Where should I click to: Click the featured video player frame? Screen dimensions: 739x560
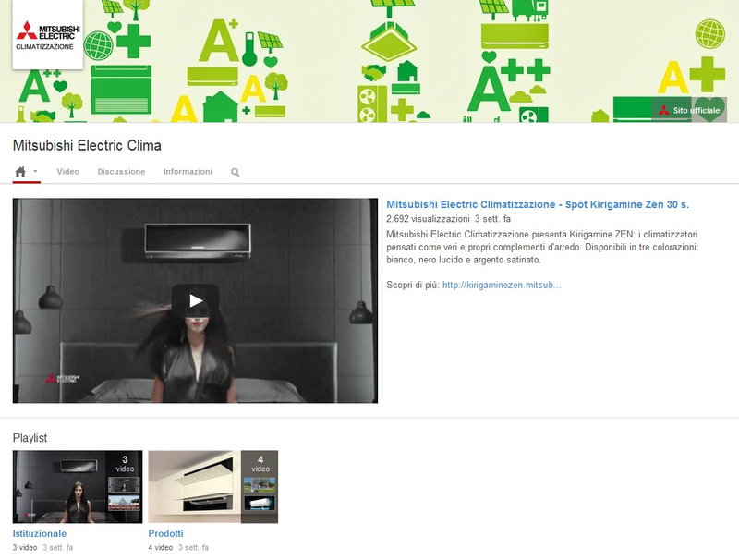pyautogui.click(x=195, y=300)
